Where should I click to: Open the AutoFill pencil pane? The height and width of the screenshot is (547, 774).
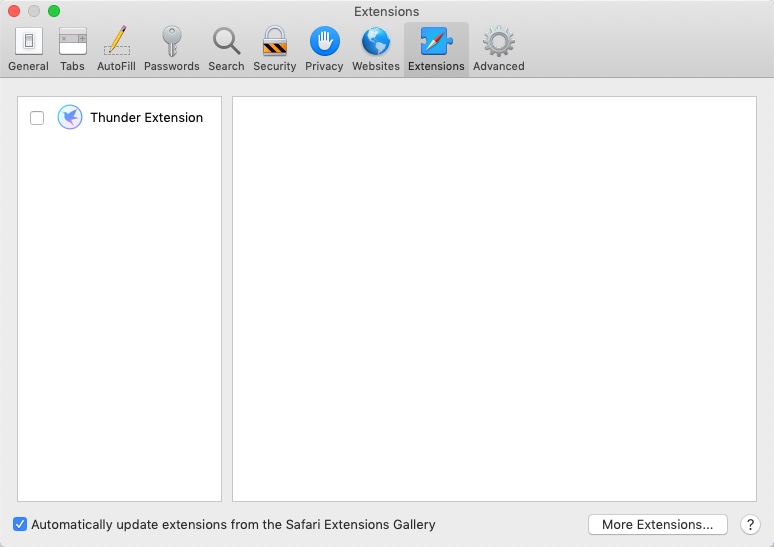point(116,49)
